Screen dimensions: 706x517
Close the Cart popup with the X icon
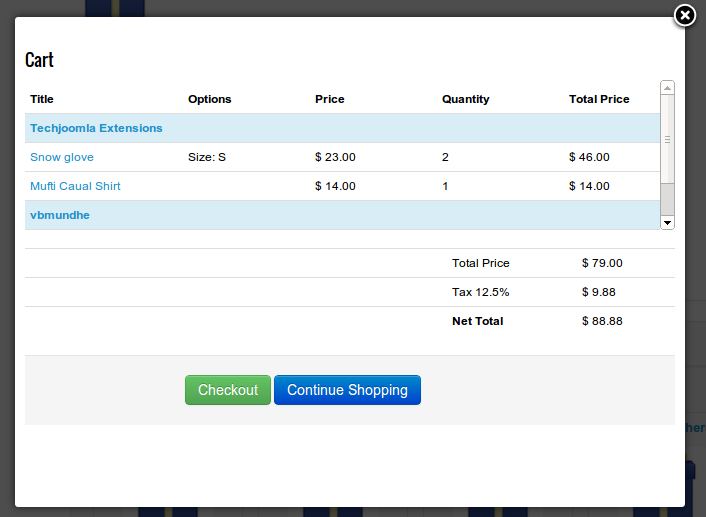coord(684,16)
